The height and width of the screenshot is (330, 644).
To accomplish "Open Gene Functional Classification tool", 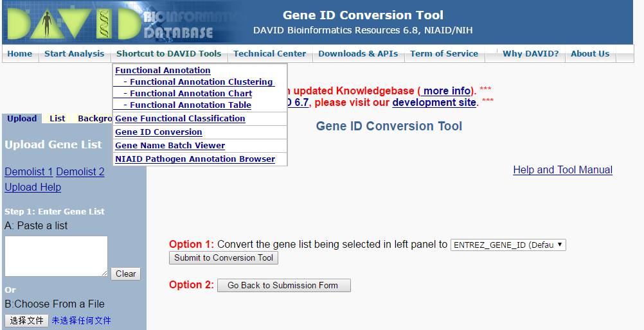I will (x=180, y=119).
